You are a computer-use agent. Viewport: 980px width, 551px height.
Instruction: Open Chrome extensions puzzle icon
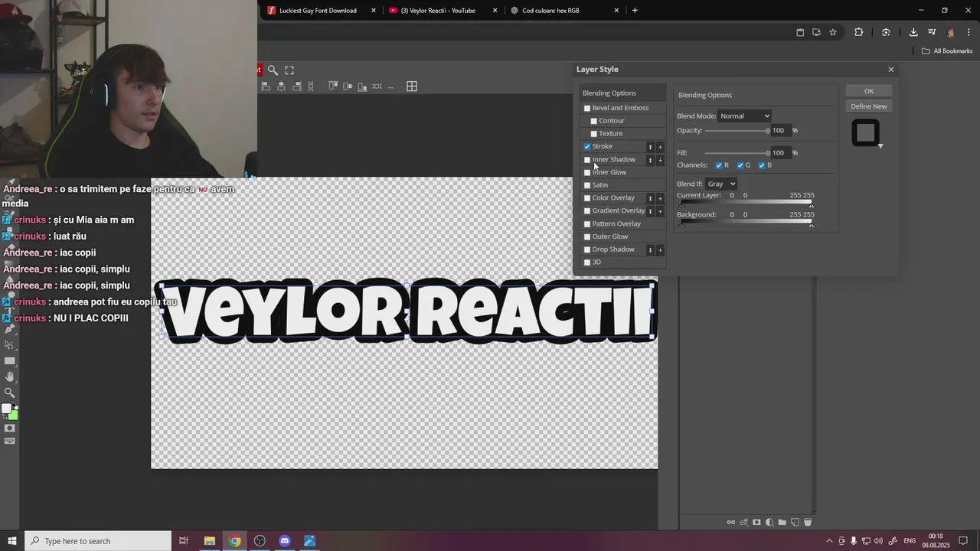coord(858,32)
